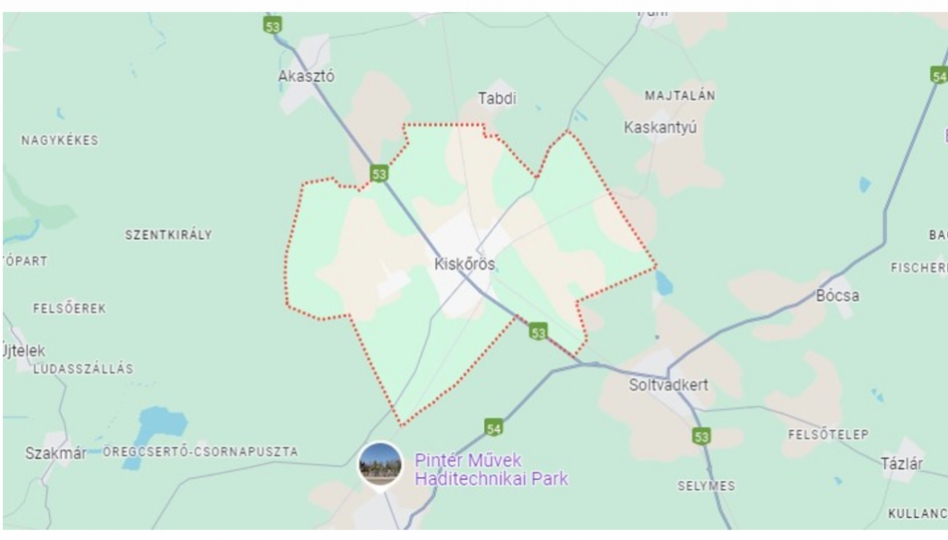Click the Tabdi village label
The height and width of the screenshot is (540, 948).
pyautogui.click(x=497, y=99)
